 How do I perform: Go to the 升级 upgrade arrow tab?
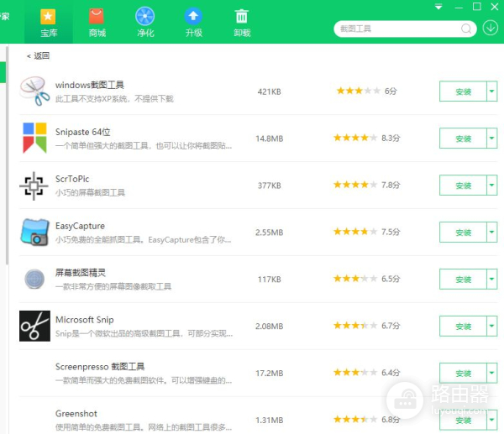193,23
